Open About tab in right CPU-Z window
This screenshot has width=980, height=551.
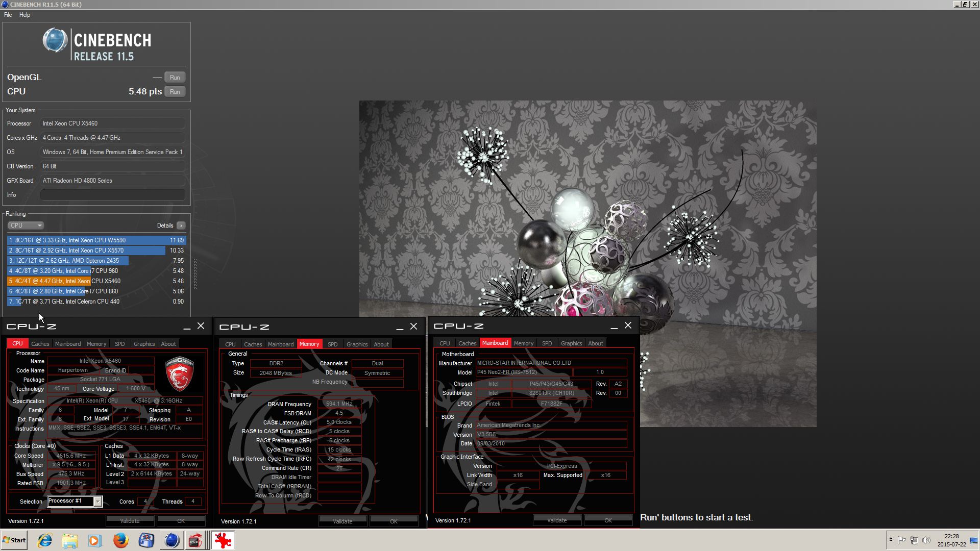point(596,343)
